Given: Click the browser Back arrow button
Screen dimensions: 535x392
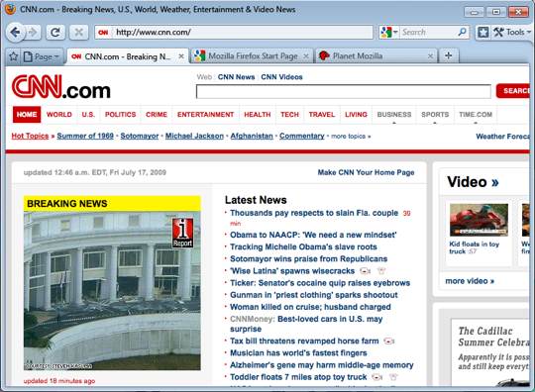Looking at the screenshot, I should click(x=15, y=33).
